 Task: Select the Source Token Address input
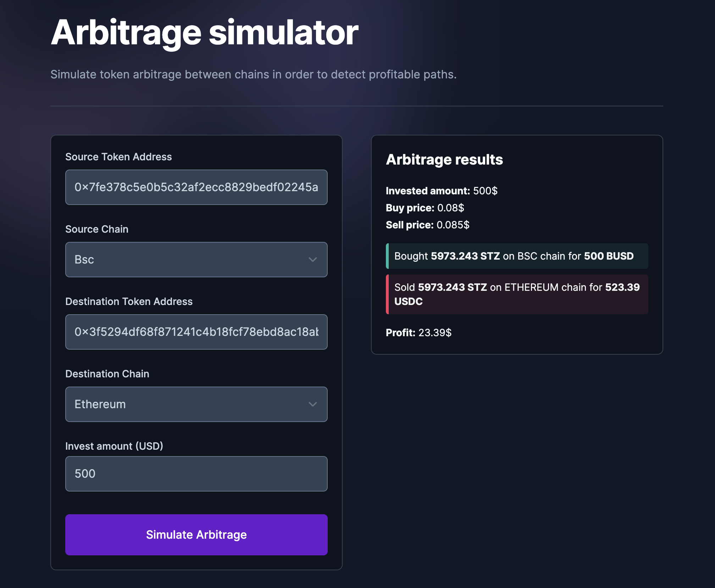click(196, 187)
